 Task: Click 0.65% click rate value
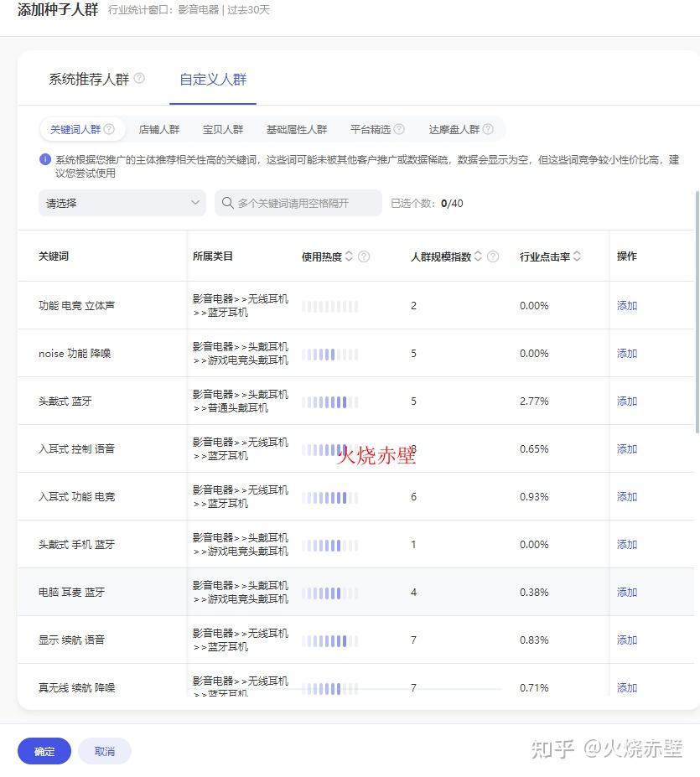pos(534,449)
